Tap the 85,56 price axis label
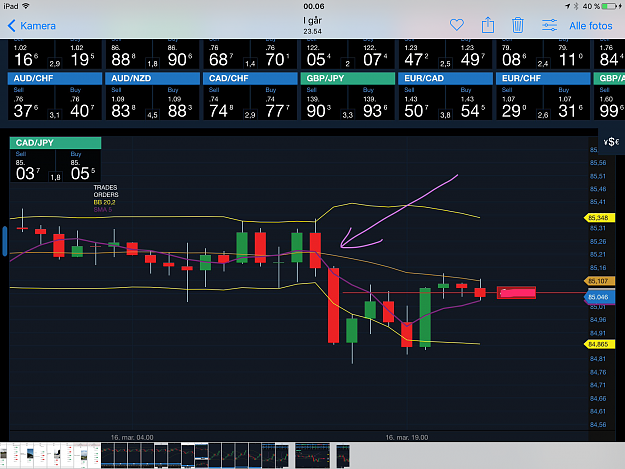Screen dimensions: 625x469 (x=598, y=163)
